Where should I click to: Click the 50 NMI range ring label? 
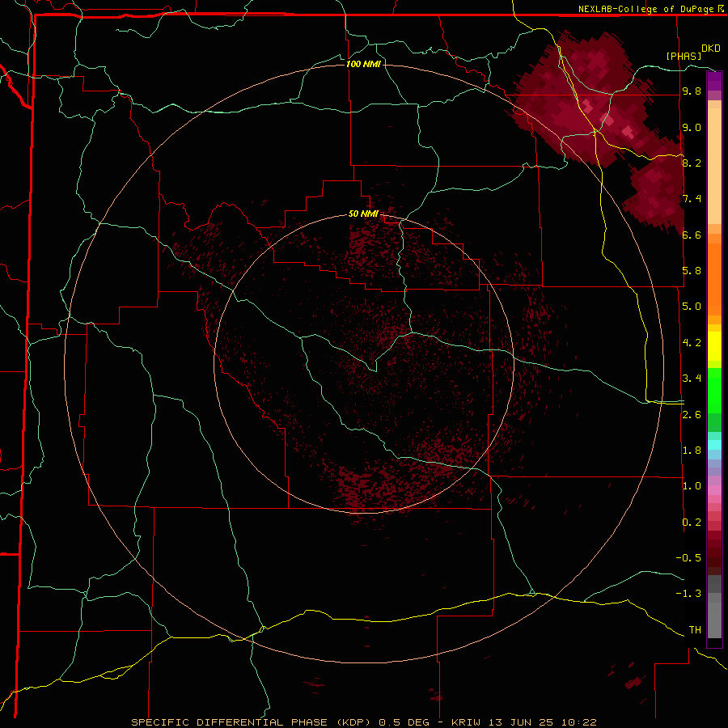point(363,214)
